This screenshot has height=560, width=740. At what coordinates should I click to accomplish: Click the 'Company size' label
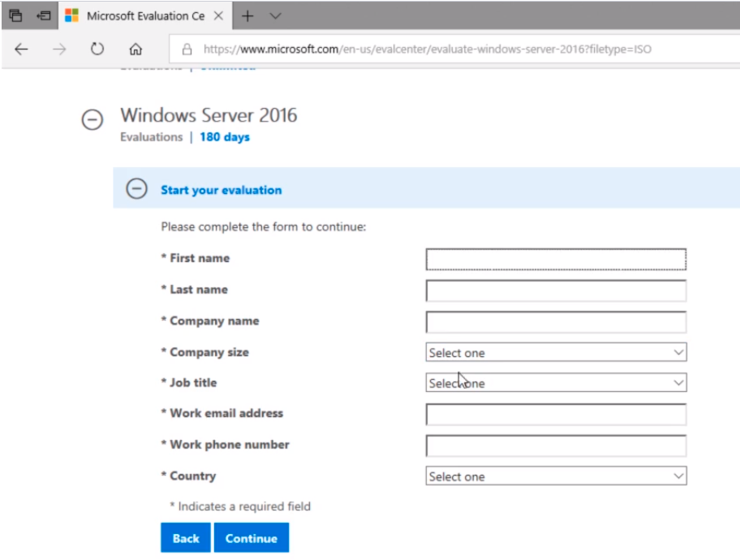point(209,352)
